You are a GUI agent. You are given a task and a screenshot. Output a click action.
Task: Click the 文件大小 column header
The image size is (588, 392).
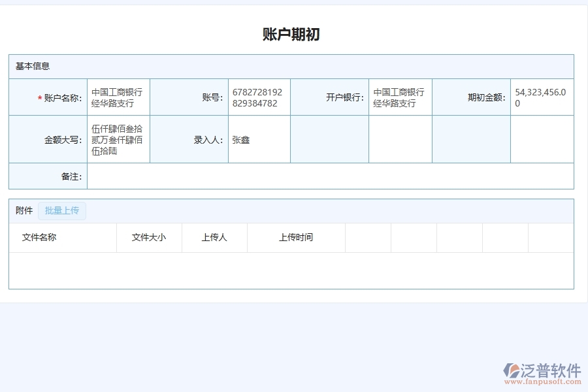pyautogui.click(x=149, y=237)
